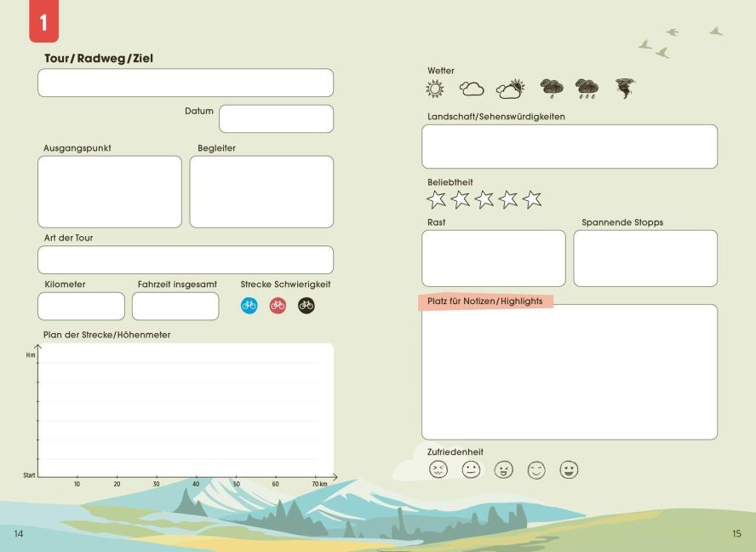Viewport: 756px width, 552px height.
Task: Click the Tour/Radweg/Ziel field
Action: [186, 83]
